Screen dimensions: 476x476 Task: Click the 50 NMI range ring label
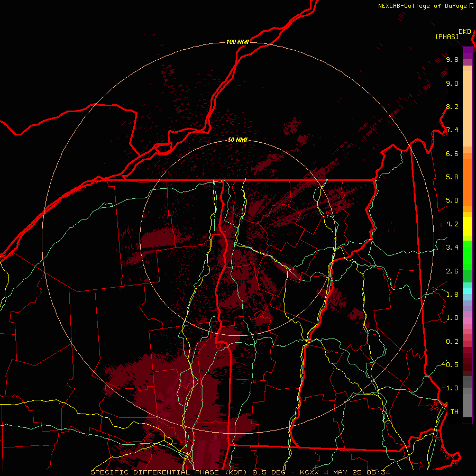(x=237, y=140)
